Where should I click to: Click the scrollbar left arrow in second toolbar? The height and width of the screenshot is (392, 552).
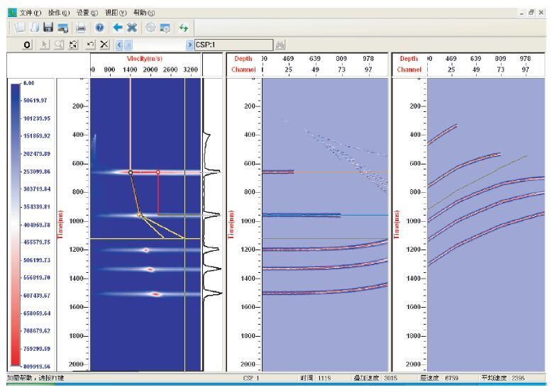pyautogui.click(x=119, y=45)
